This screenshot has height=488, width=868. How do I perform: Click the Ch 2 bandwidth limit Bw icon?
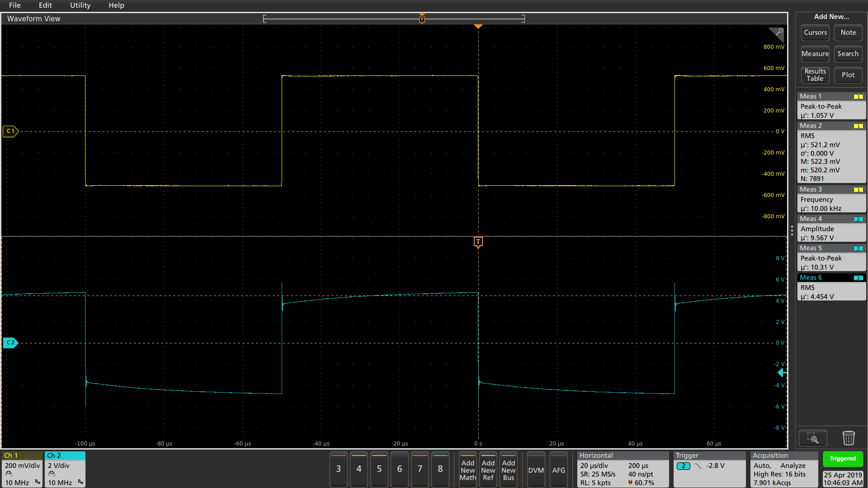coord(80,482)
